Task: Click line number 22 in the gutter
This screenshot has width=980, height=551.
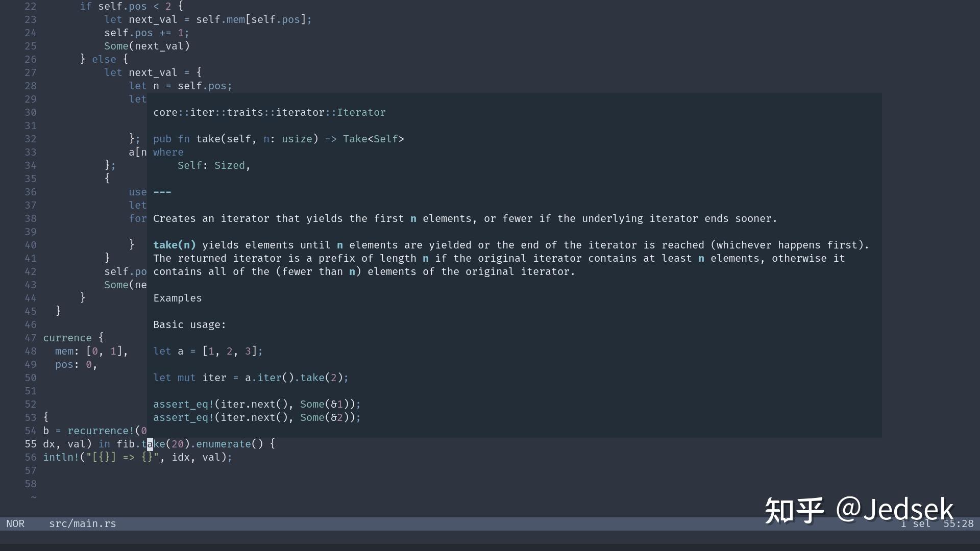Action: [31, 7]
